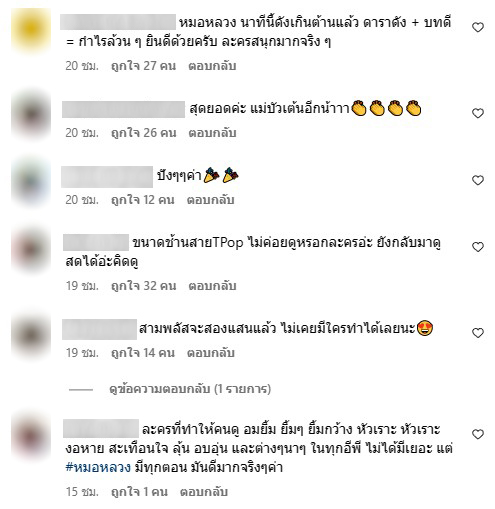Screen dimensions: 495x509
Task: Open the yellow profile avatar of first commenter
Action: pyautogui.click(x=31, y=29)
